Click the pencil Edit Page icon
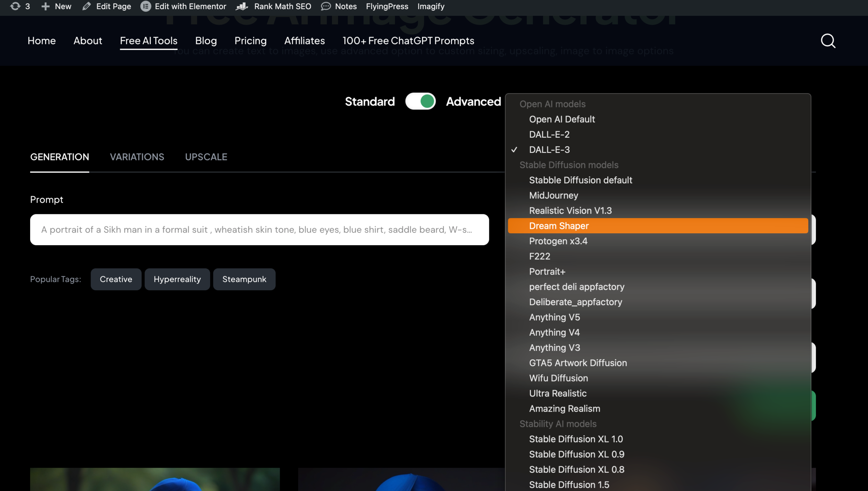The image size is (868, 491). [x=86, y=6]
